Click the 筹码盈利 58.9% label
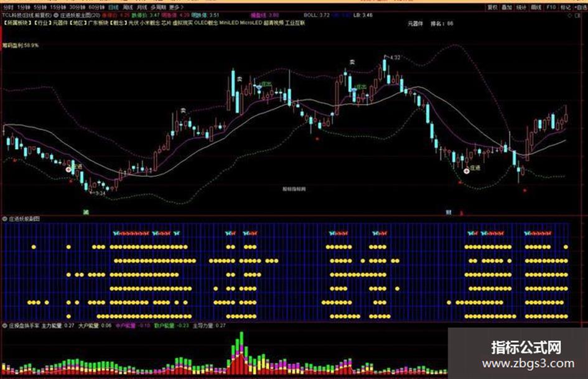This screenshot has height=379, width=588. point(21,45)
